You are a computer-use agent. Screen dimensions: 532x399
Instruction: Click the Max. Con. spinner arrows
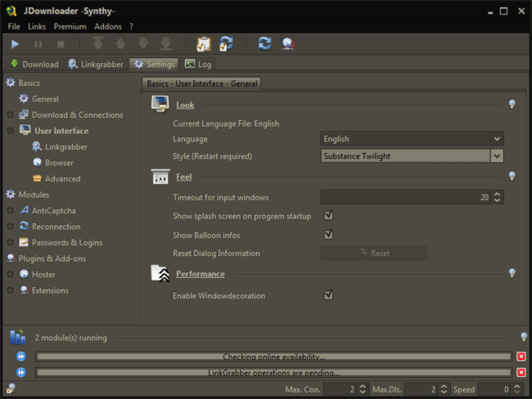[x=363, y=389]
